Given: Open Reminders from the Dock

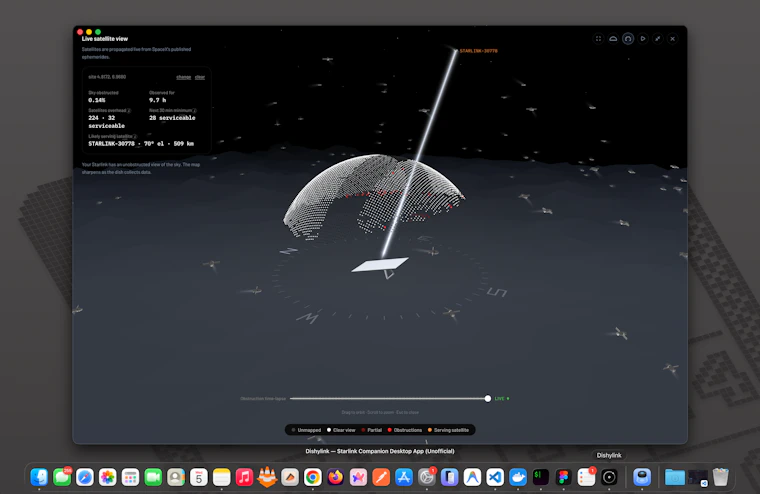Looking at the screenshot, I should (586, 478).
